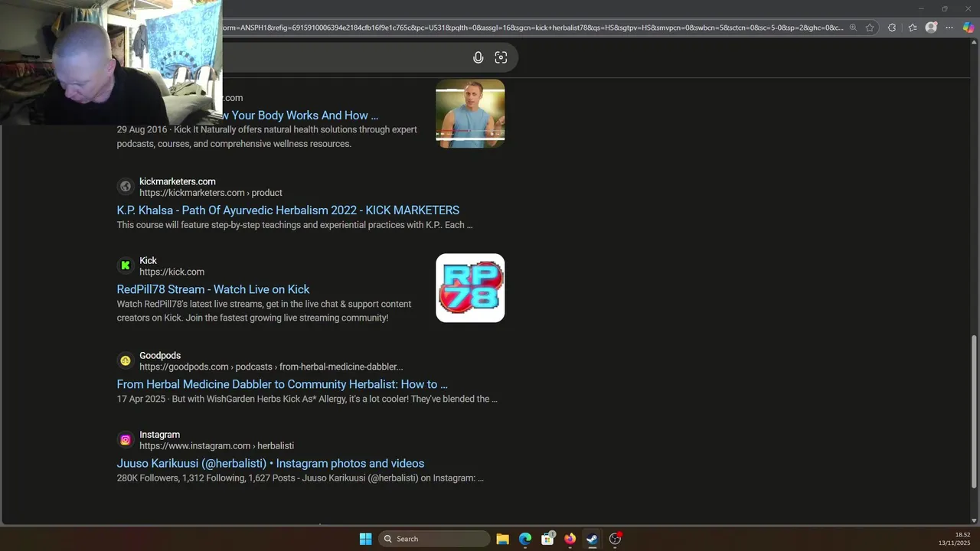Click the 'Instagram' site name text
This screenshot has width=980, height=551.
click(159, 435)
